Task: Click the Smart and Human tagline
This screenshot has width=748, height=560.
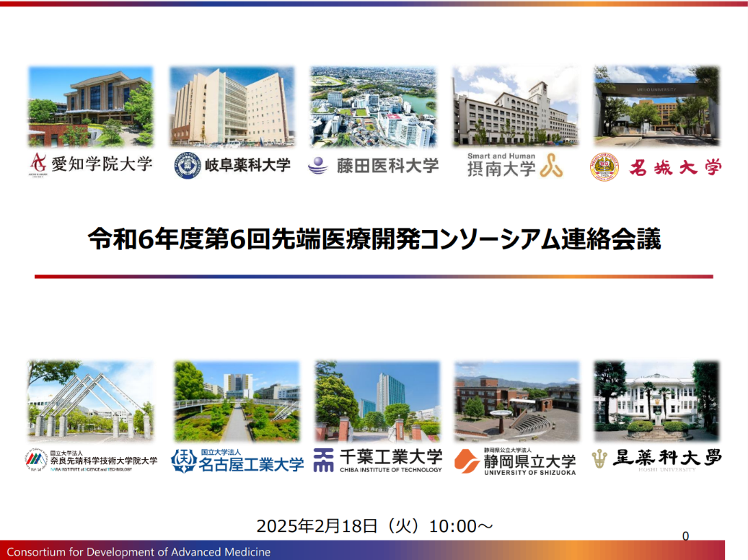Action: [x=501, y=156]
